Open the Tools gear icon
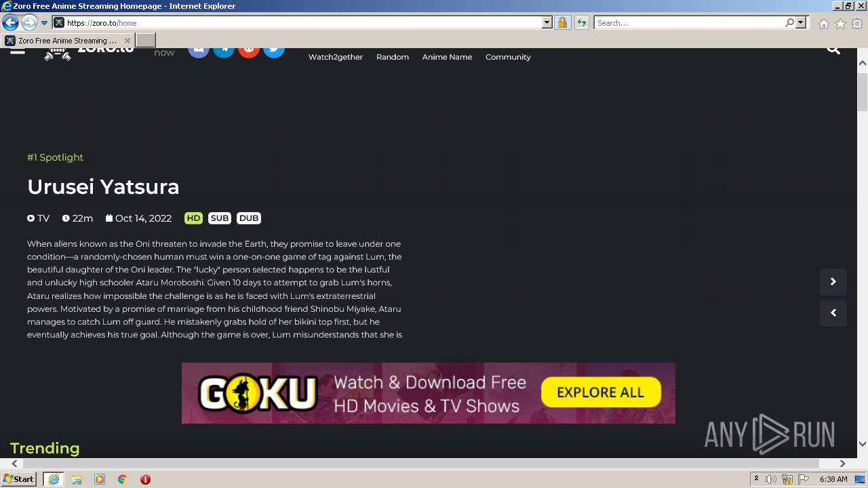Viewport: 868px width, 488px height. (x=857, y=24)
